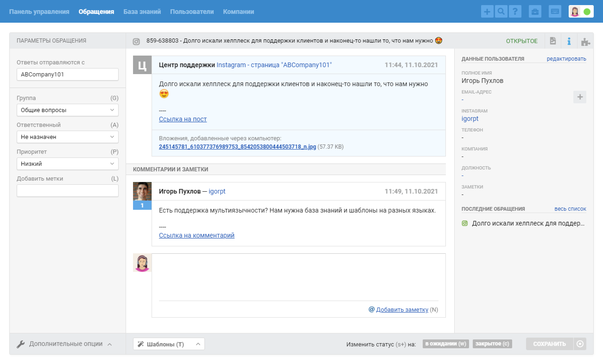Focus the Добавить метки input field
Screen dimensions: 603x364
tap(67, 190)
